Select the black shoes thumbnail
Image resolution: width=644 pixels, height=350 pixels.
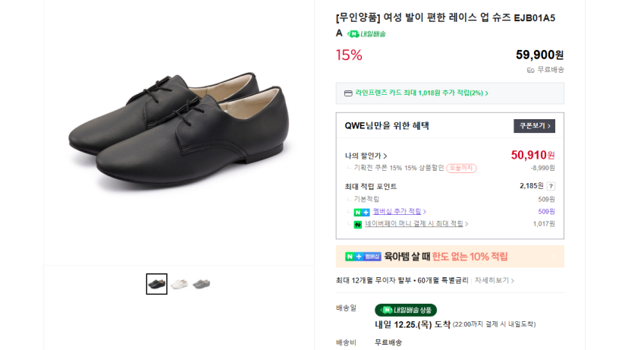156,284
